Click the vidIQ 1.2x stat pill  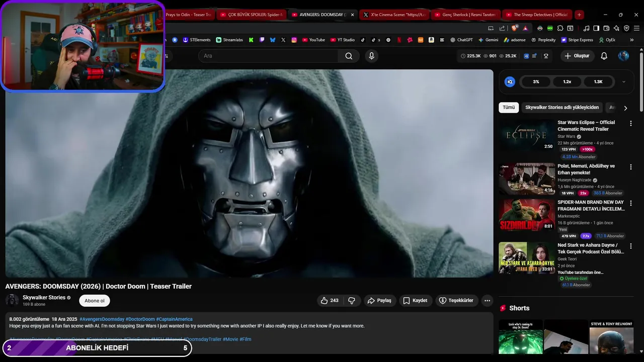[567, 81]
